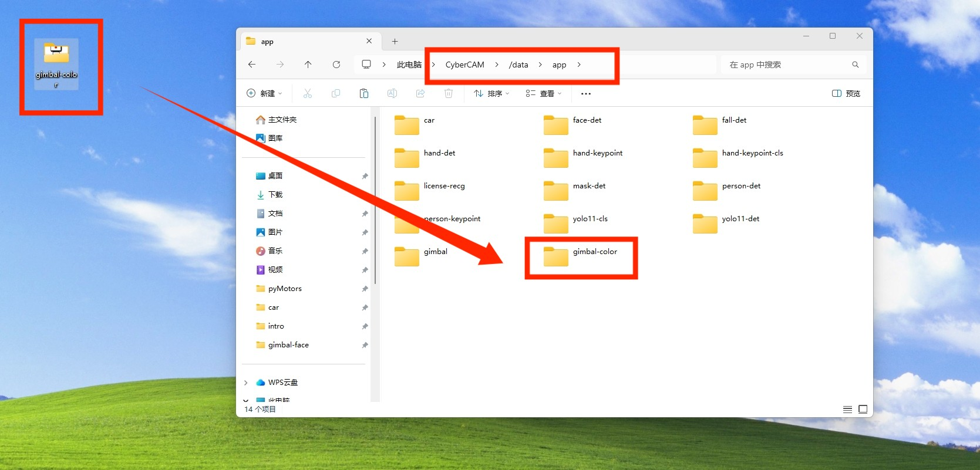This screenshot has width=980, height=470.
Task: Click the forward navigation arrow
Action: click(280, 65)
